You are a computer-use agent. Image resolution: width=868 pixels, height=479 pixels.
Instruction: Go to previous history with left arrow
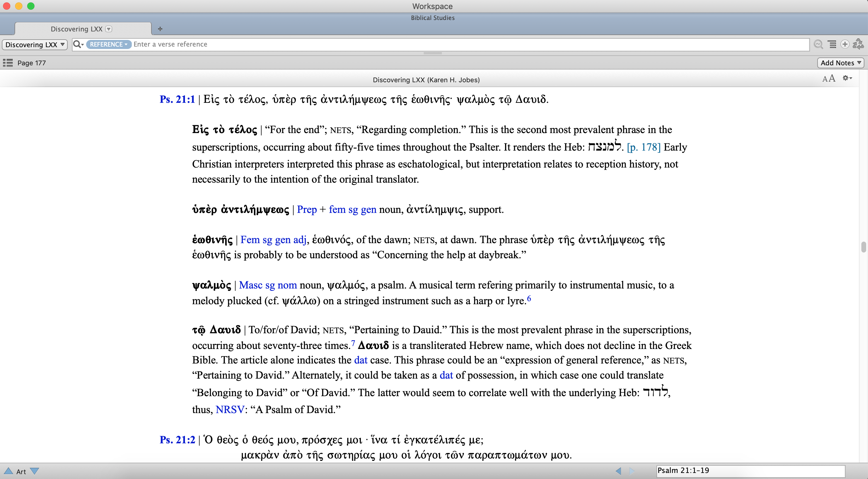tap(618, 471)
